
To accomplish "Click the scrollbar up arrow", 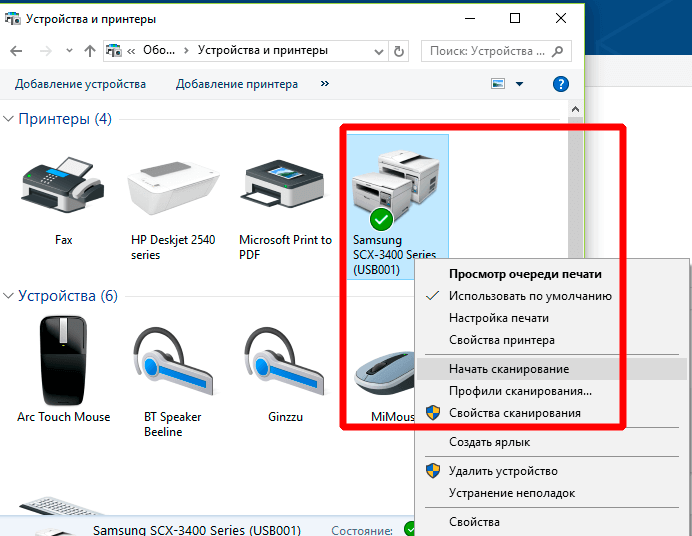I will (575, 109).
